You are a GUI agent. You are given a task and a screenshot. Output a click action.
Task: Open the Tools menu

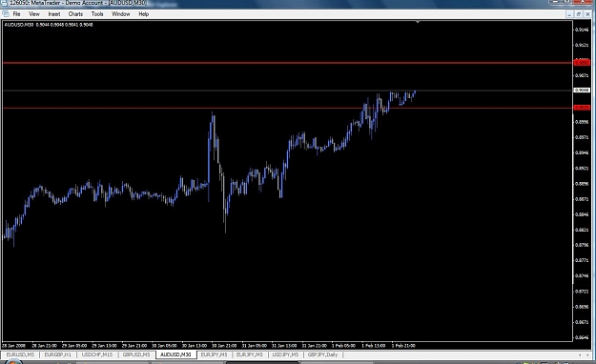point(97,14)
